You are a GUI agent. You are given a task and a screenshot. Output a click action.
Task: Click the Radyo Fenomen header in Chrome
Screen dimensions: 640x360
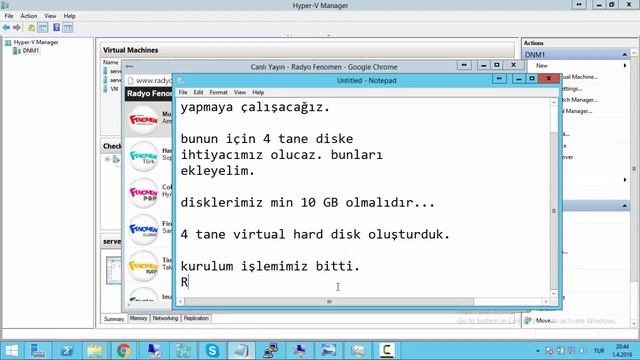click(x=149, y=93)
